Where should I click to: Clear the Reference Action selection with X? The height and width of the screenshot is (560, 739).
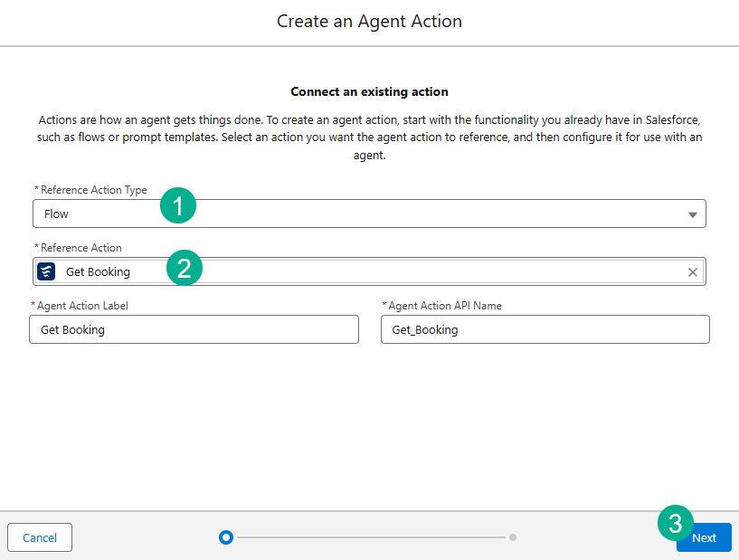693,272
